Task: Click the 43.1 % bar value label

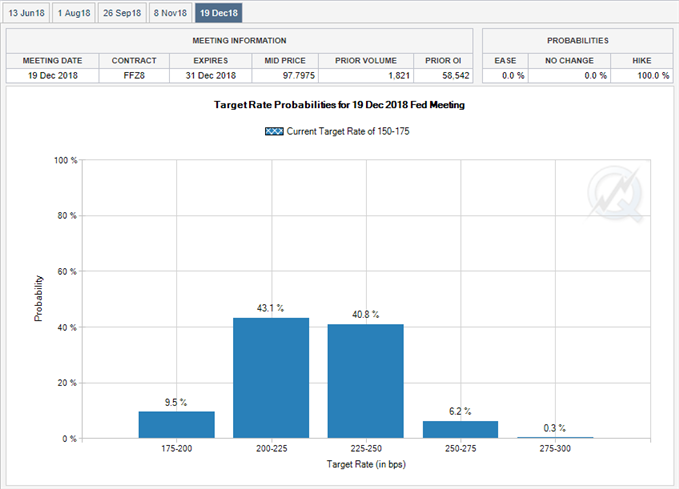Action: (270, 308)
